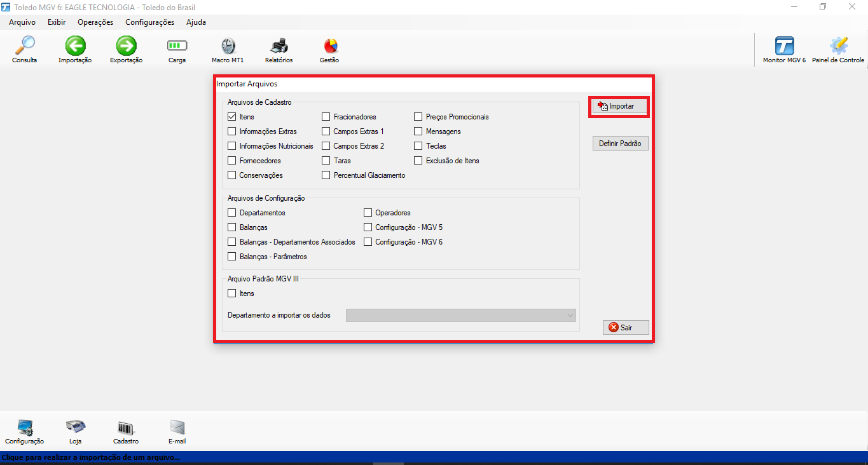This screenshot has height=465, width=868.
Task: Uncheck the Itens checkbox under Arquivos de Cadastro
Action: click(232, 117)
